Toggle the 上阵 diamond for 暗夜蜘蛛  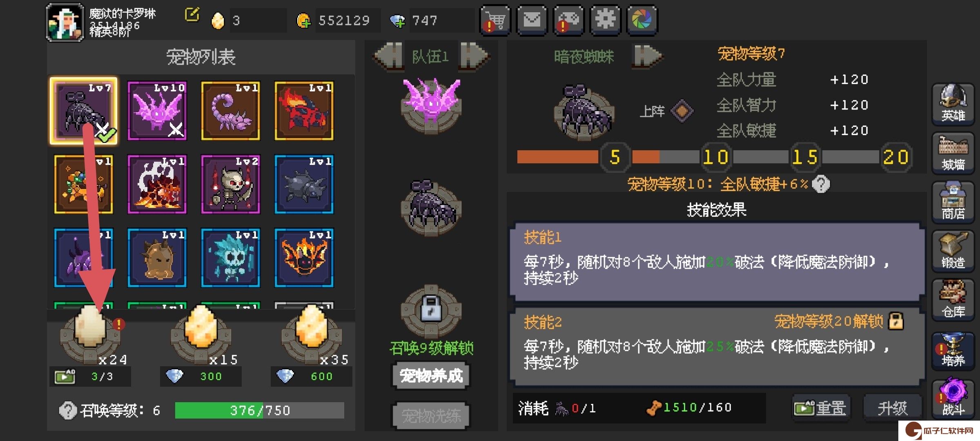coord(682,111)
